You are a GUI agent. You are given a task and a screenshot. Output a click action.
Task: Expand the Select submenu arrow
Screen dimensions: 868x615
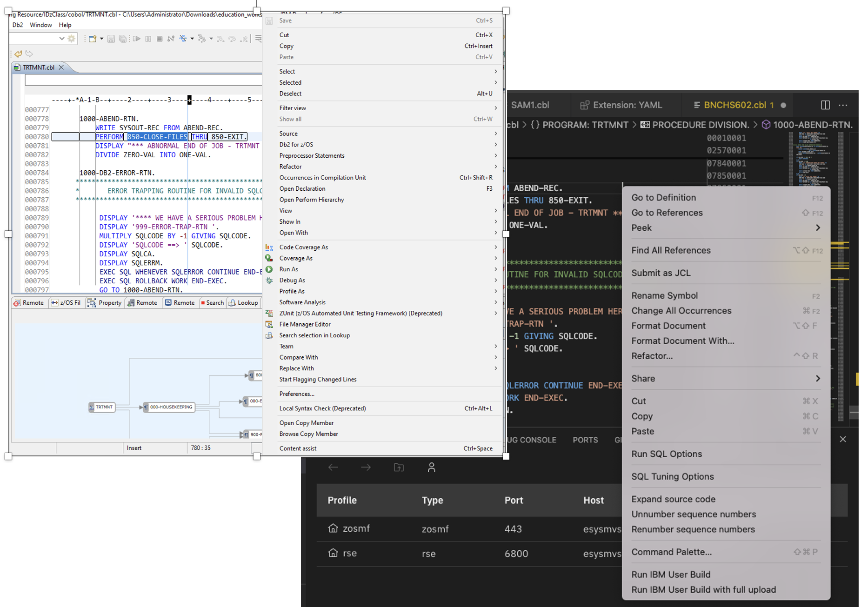click(496, 72)
